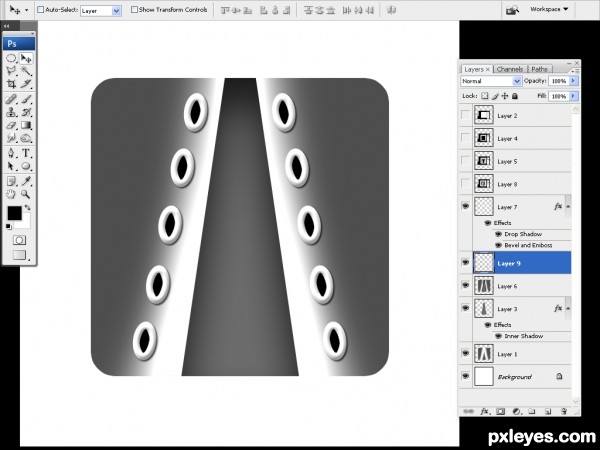
Task: Select the Clone Stamp tool
Action: click(11, 112)
